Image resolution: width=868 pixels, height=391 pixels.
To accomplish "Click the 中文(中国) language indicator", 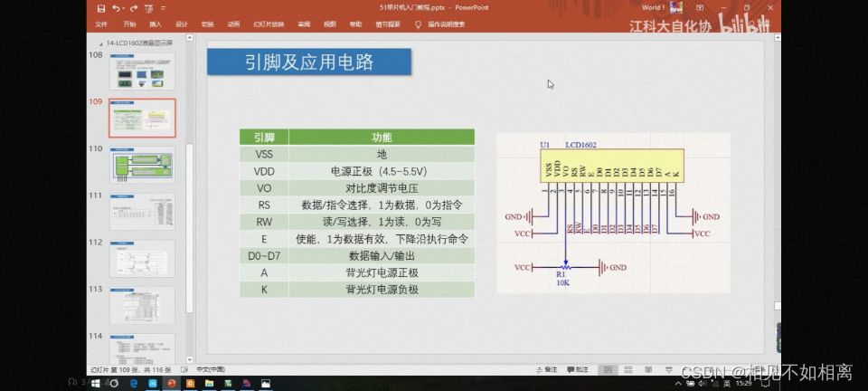I will [211, 369].
